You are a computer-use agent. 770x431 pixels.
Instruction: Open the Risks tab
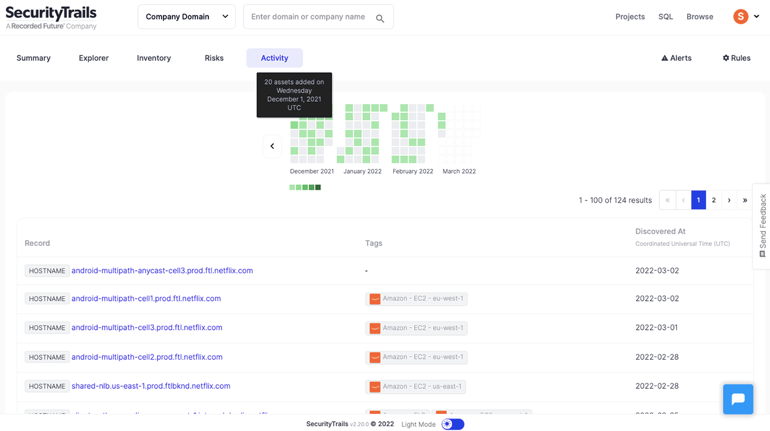(x=214, y=58)
